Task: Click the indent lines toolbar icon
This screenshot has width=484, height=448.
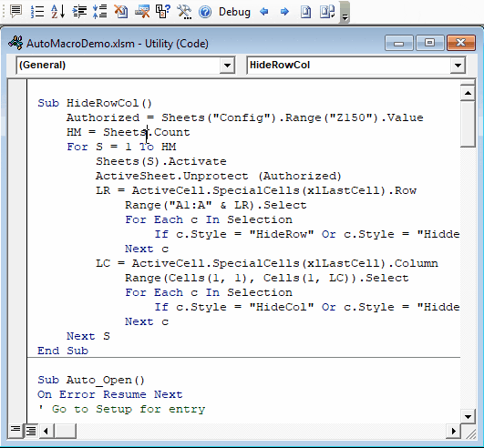Action: tap(79, 12)
